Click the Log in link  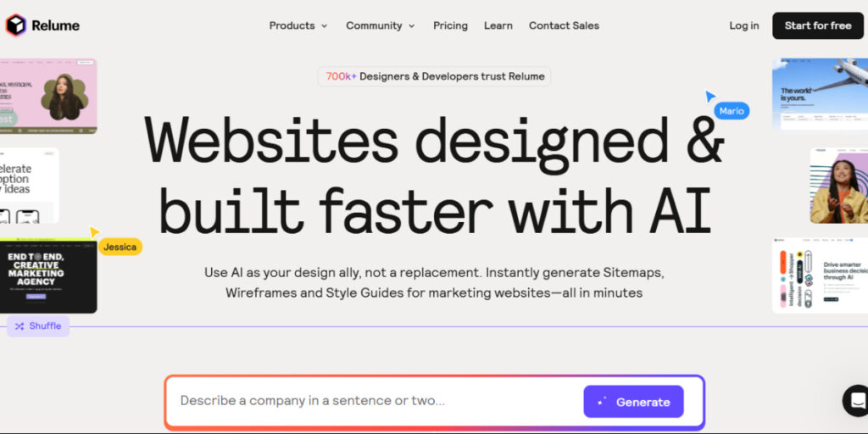[743, 25]
